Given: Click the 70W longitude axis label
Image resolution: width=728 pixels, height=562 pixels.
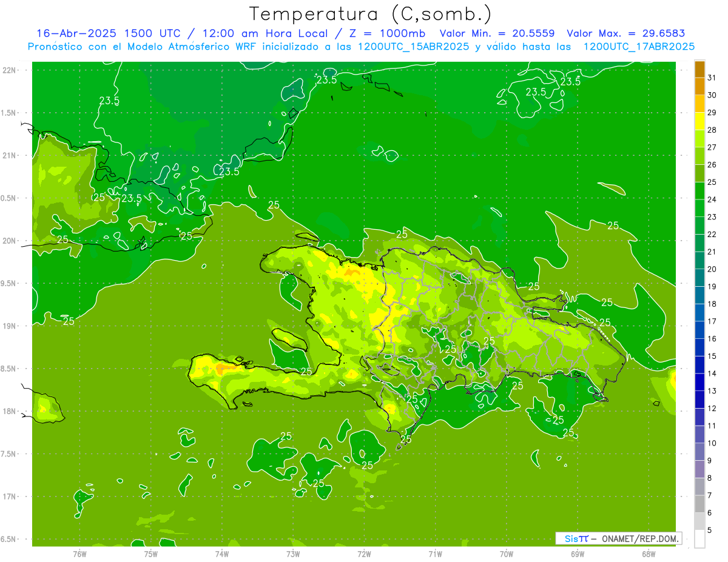Looking at the screenshot, I should coord(507,554).
